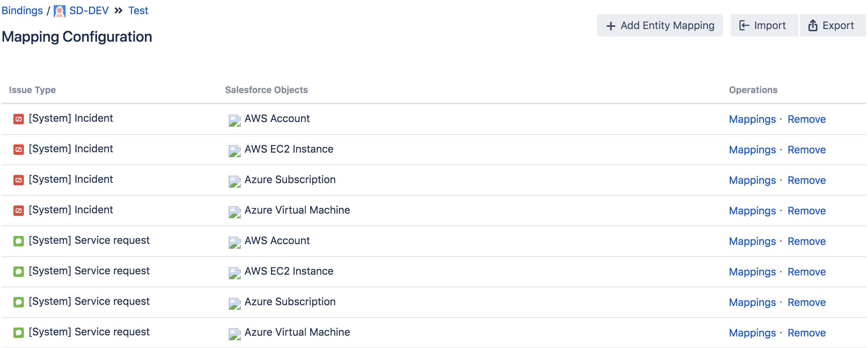Click '[System] Incident' text in Azure Subscription row
Viewport: 868px width, 348px height.
click(x=71, y=179)
